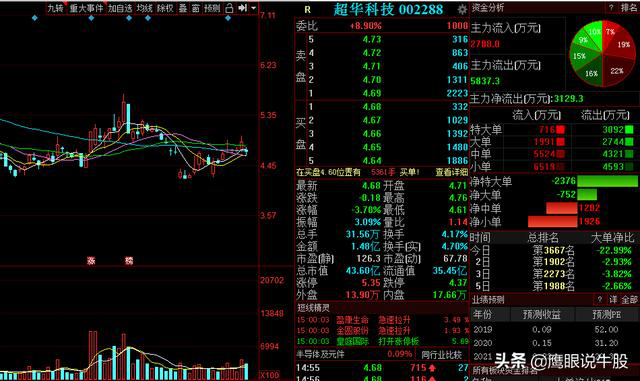Toggle the 叠 overlay option
640x381 pixels.
[183, 8]
